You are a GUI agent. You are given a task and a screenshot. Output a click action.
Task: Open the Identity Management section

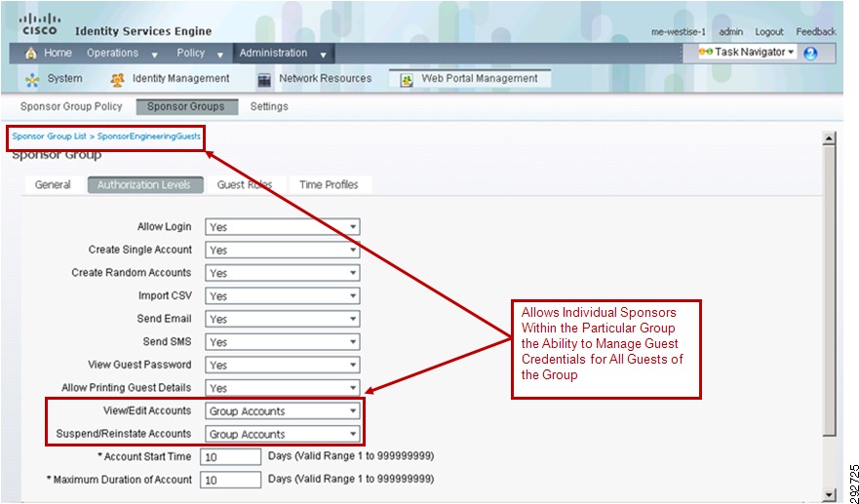pos(180,78)
